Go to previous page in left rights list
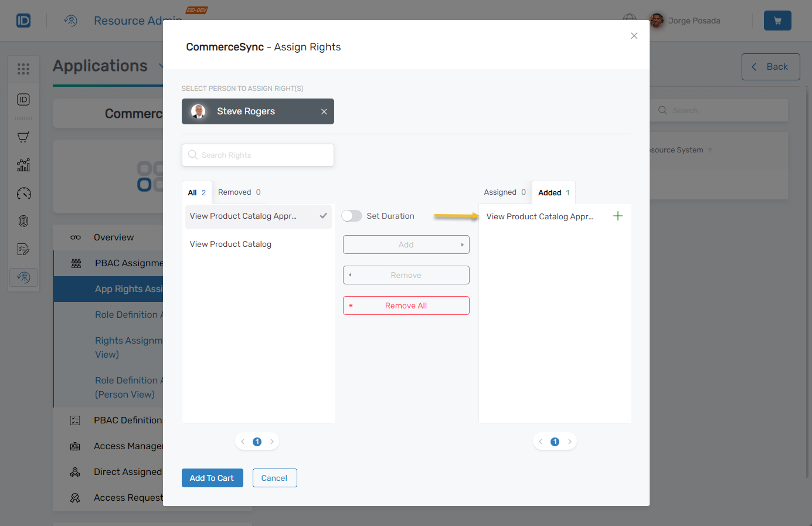812x526 pixels. [x=243, y=442]
